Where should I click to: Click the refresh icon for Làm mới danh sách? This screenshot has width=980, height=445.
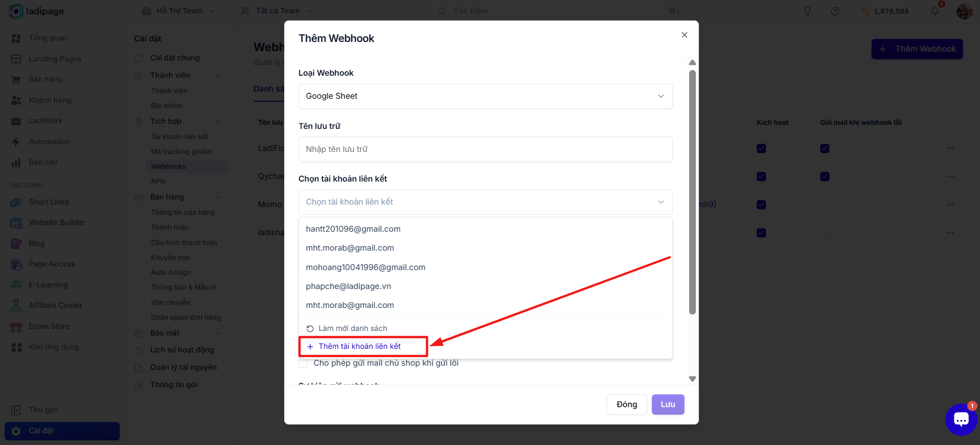point(310,328)
